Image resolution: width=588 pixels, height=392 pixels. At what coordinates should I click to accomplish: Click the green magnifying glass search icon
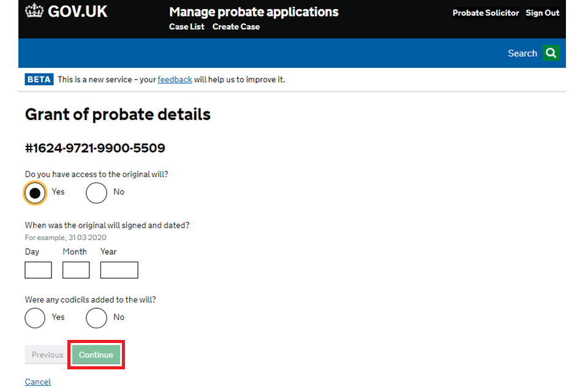[551, 53]
